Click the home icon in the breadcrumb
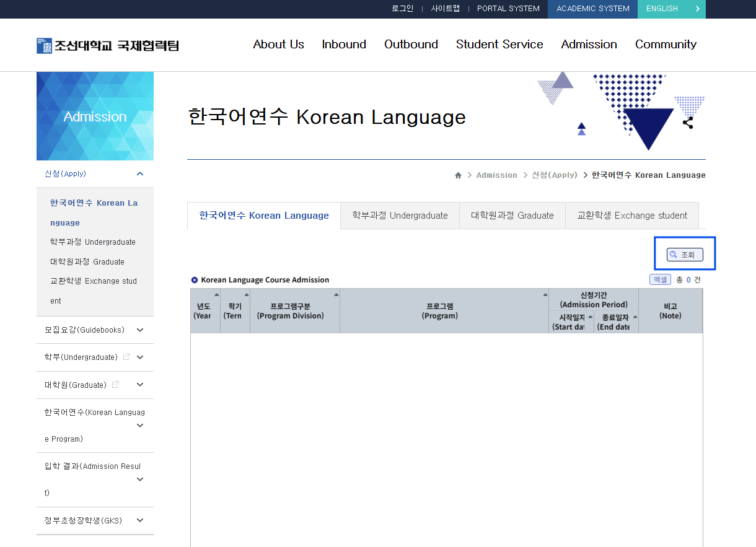Screen dimensions: 756x547 tap(458, 175)
